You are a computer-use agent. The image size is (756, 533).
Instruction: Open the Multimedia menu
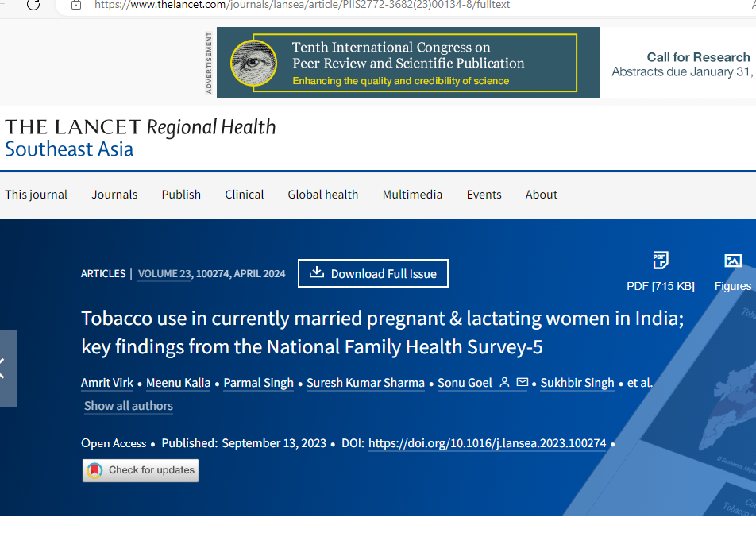point(412,194)
